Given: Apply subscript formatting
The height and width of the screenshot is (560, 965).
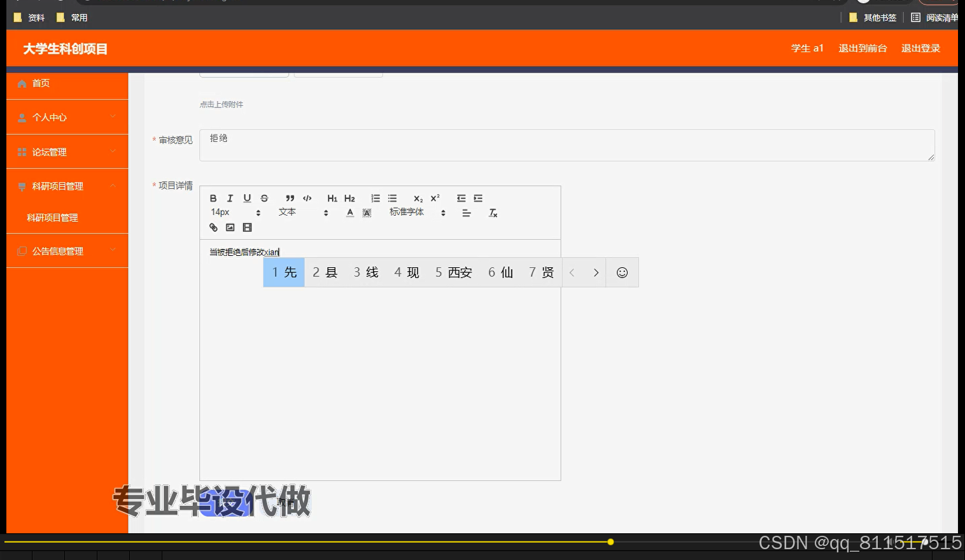Looking at the screenshot, I should coord(418,199).
